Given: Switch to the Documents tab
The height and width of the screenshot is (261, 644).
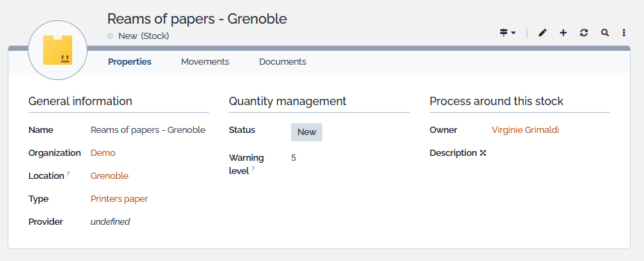Looking at the screenshot, I should point(283,62).
